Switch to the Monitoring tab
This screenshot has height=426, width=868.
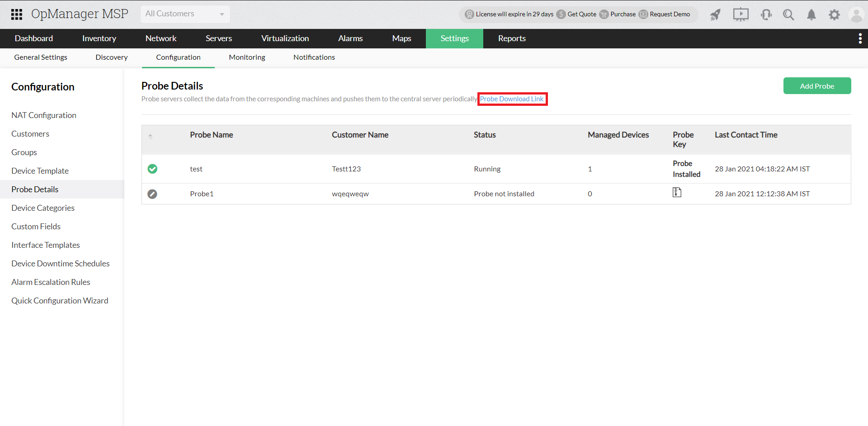[247, 57]
